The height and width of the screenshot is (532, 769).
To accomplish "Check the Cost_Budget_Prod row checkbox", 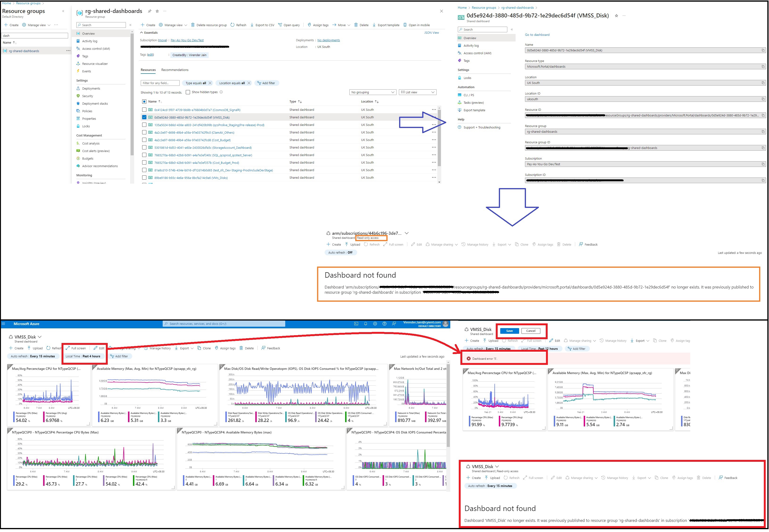I will click(144, 163).
